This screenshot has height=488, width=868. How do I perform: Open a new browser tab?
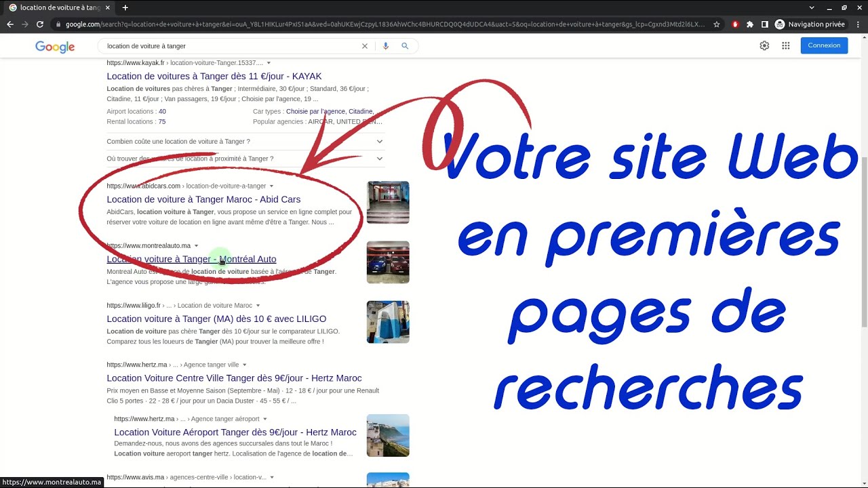[x=125, y=7]
